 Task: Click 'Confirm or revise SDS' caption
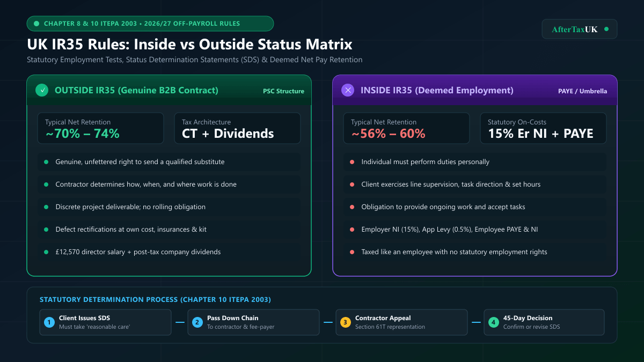coord(531,327)
